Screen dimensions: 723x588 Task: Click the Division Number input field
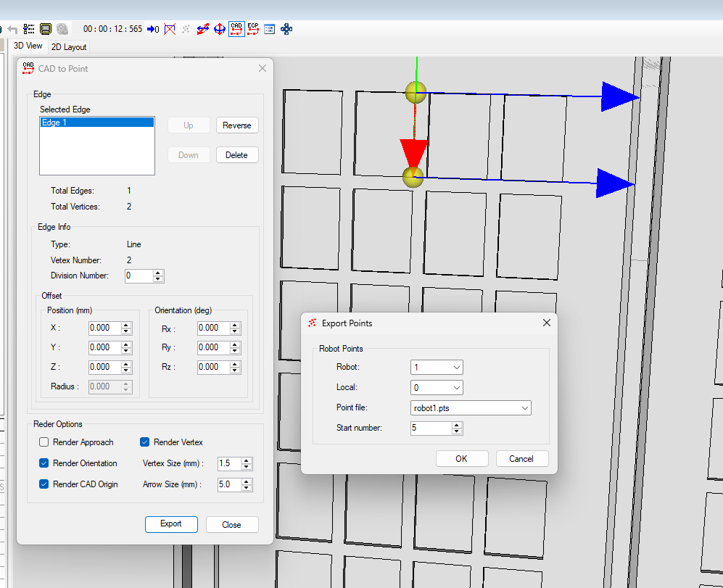[x=139, y=276]
